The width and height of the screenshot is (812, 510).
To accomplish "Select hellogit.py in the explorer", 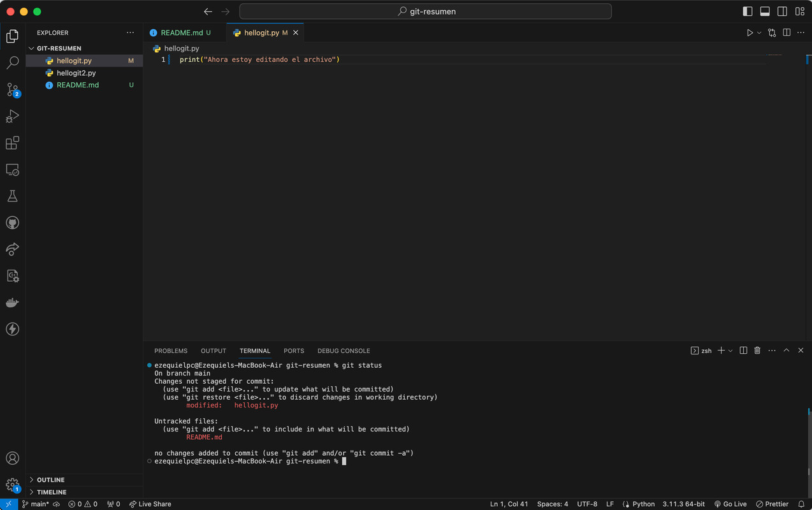I will pos(84,61).
